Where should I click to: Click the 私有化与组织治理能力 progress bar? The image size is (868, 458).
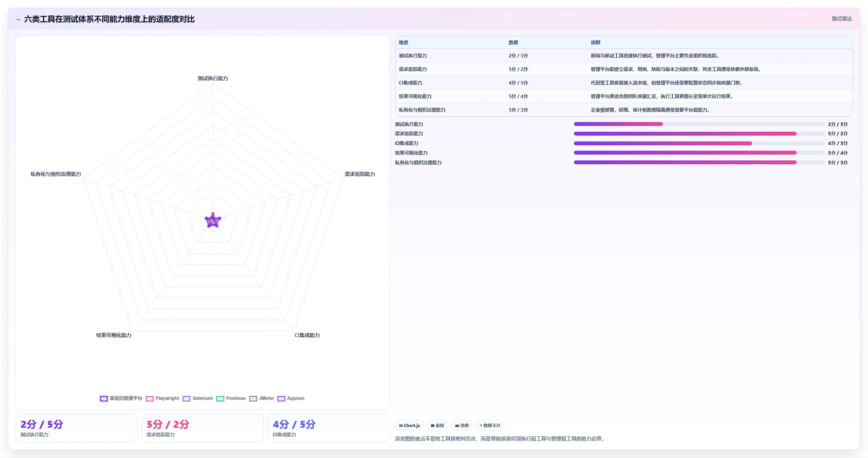[699, 162]
